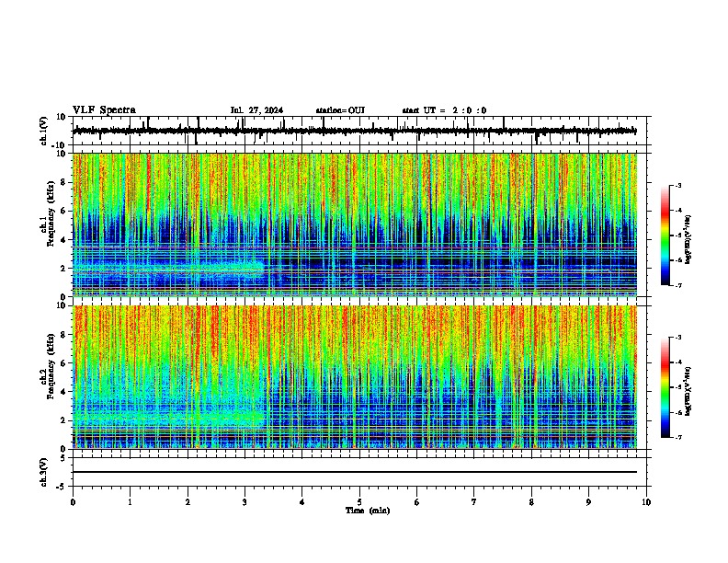Viewport: 728px width, 563px height.
Task: Click the "-3" tick on ch.1 color bar
Action: coord(678,185)
